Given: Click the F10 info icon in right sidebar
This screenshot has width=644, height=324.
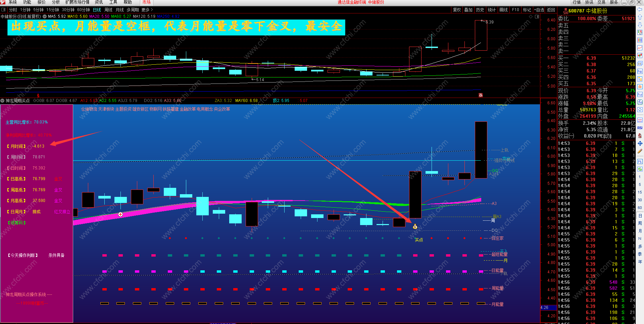Looking at the screenshot, I should pos(640,71).
